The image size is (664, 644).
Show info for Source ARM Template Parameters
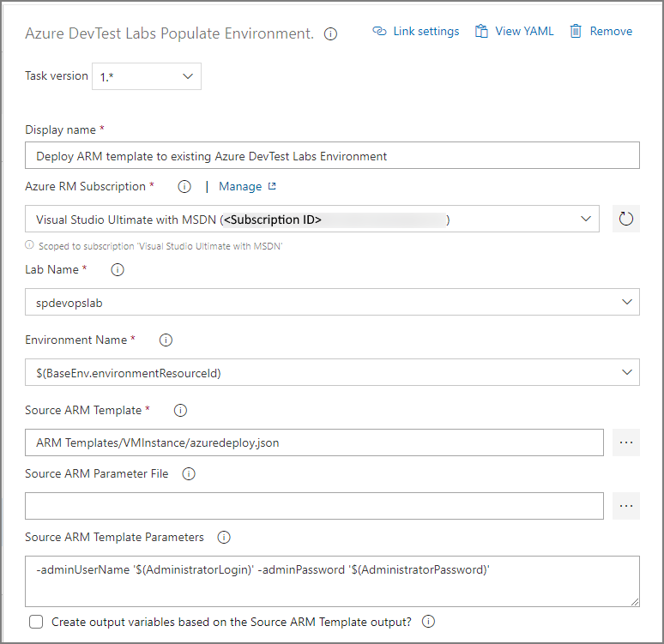[x=224, y=538]
